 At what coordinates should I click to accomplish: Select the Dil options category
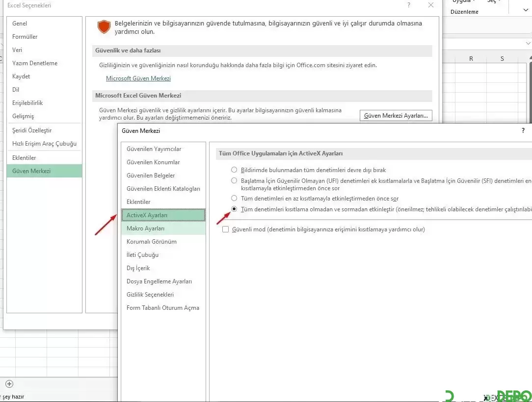(44, 90)
